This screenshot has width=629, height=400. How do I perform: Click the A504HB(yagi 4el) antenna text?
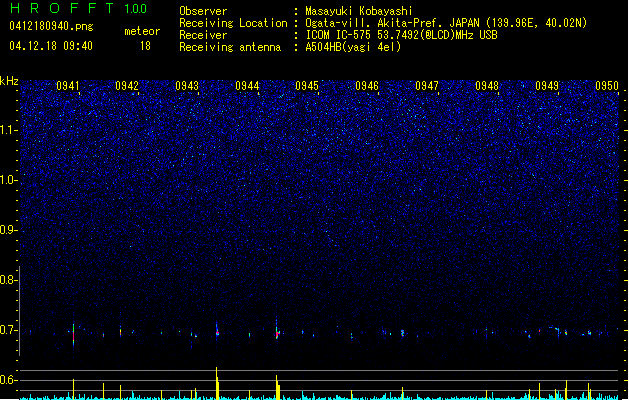(353, 47)
